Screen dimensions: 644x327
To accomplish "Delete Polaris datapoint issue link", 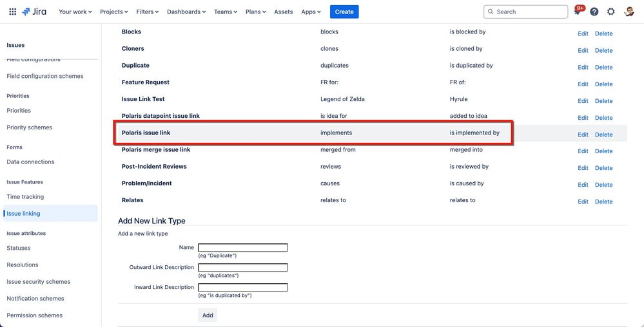I will tap(604, 118).
